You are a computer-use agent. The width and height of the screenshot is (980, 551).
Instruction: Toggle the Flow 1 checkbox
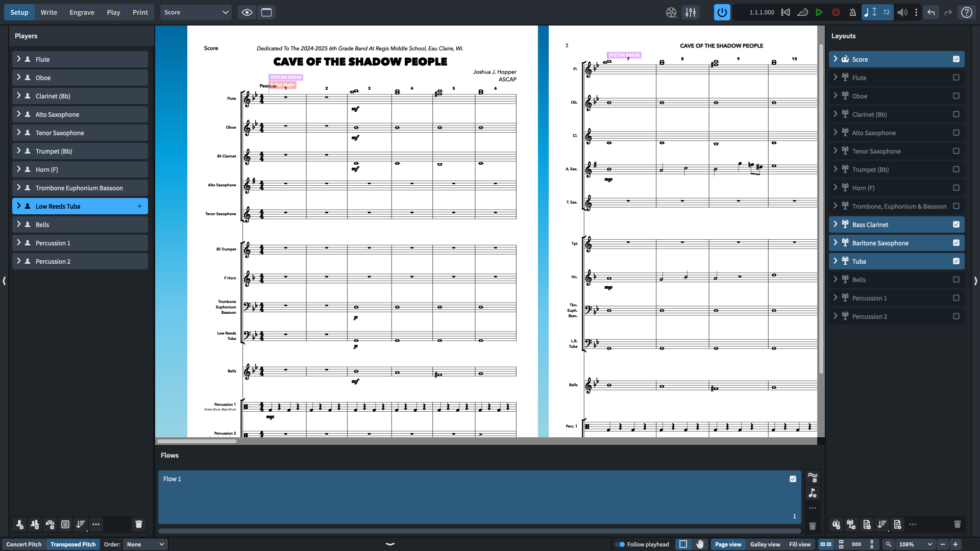[x=793, y=479]
